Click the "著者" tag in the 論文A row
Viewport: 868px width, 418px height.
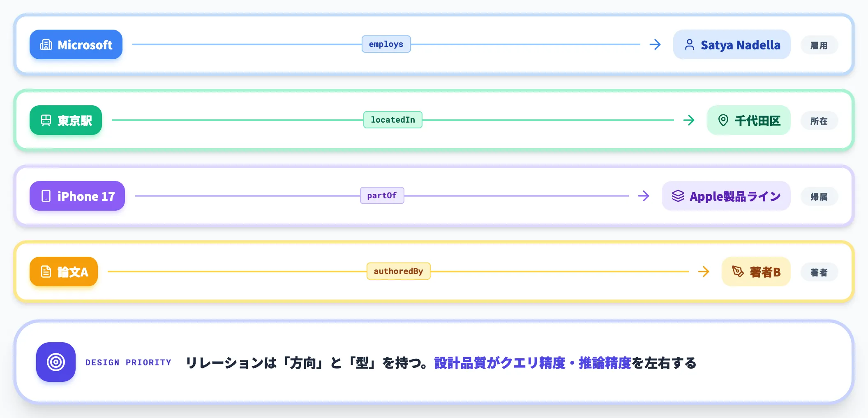click(819, 272)
